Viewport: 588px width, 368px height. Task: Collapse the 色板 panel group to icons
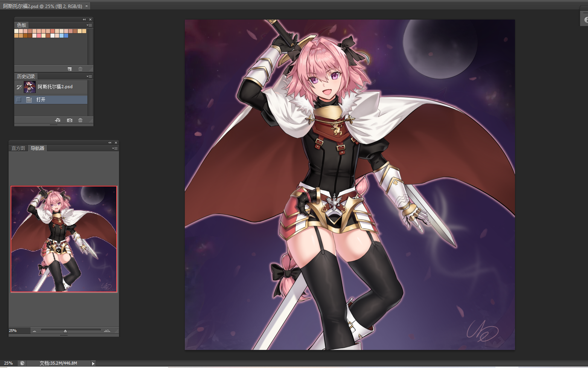(x=84, y=19)
